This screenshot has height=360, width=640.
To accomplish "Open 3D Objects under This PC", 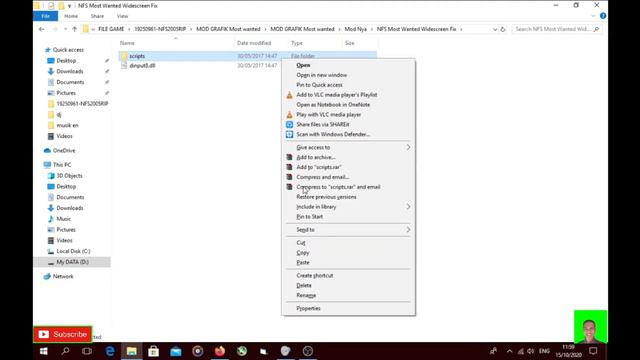I will (69, 176).
